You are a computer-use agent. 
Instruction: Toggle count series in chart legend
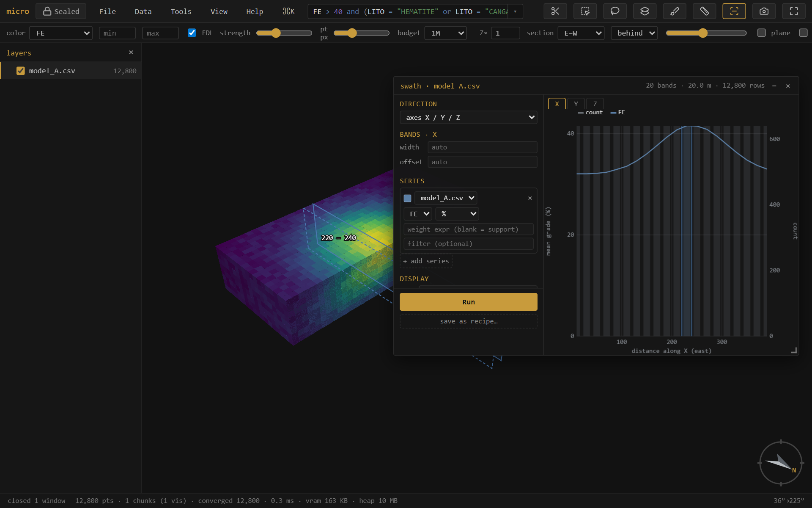[x=590, y=113]
